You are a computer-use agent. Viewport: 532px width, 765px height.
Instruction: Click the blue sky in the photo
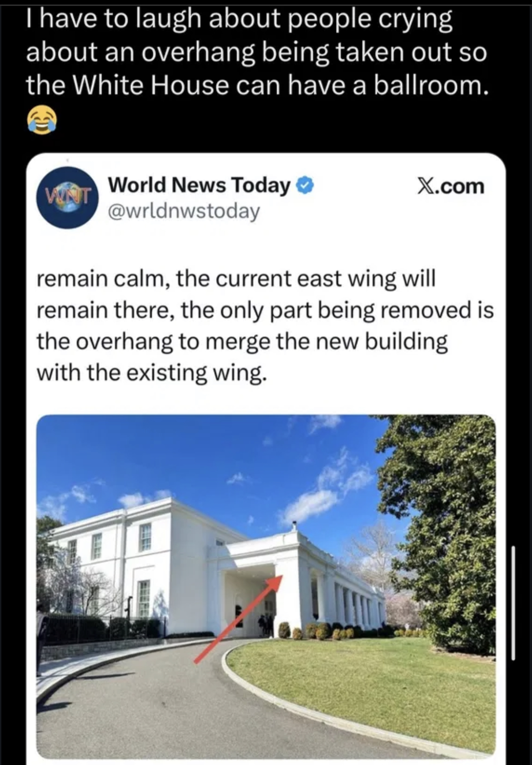(x=205, y=459)
